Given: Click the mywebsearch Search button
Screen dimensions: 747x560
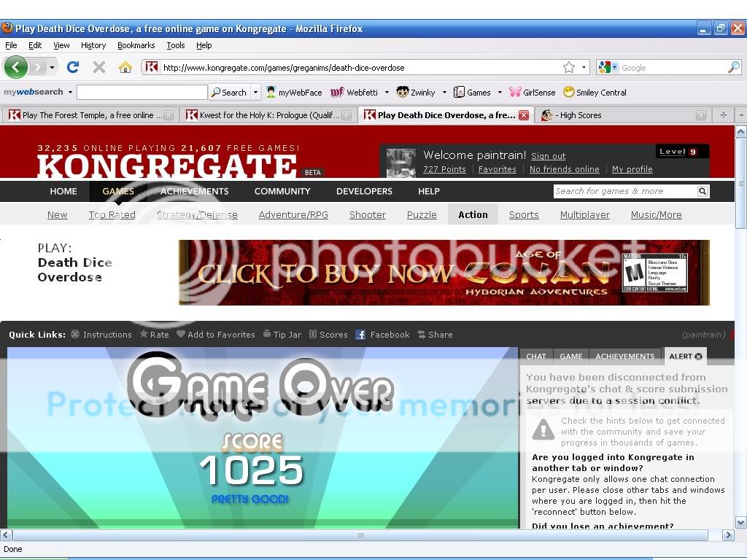Looking at the screenshot, I should point(229,93).
